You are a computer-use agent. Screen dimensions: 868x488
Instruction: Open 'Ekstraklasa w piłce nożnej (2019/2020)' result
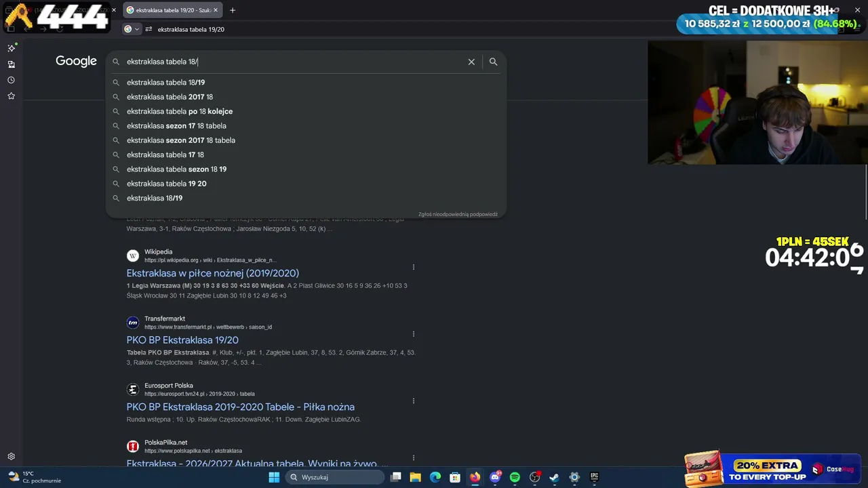(x=212, y=273)
